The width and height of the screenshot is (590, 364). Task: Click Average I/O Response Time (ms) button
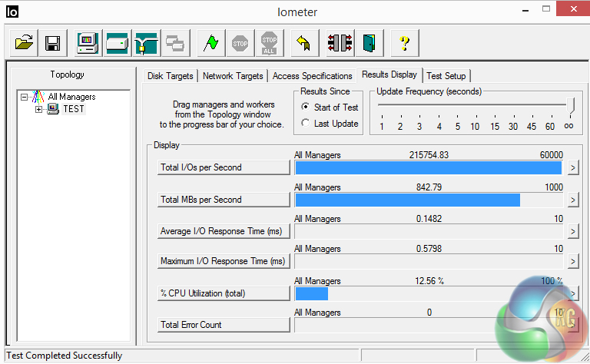pyautogui.click(x=224, y=231)
